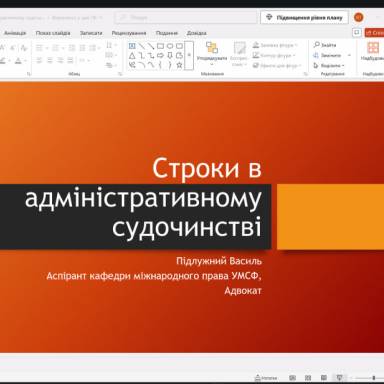Click Знайти (Find) in Editing group
The width and height of the screenshot is (384, 384).
[325, 45]
